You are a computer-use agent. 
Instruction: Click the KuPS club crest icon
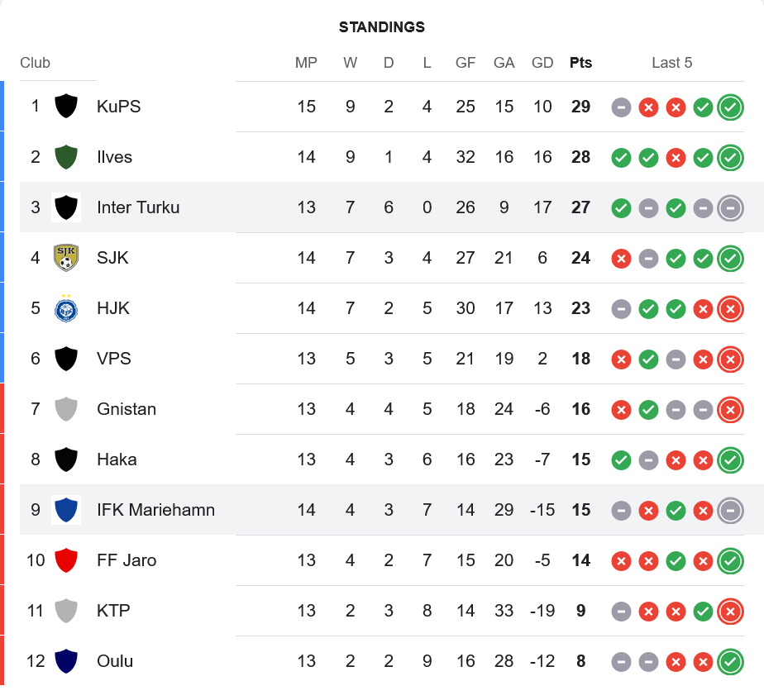pos(66,107)
